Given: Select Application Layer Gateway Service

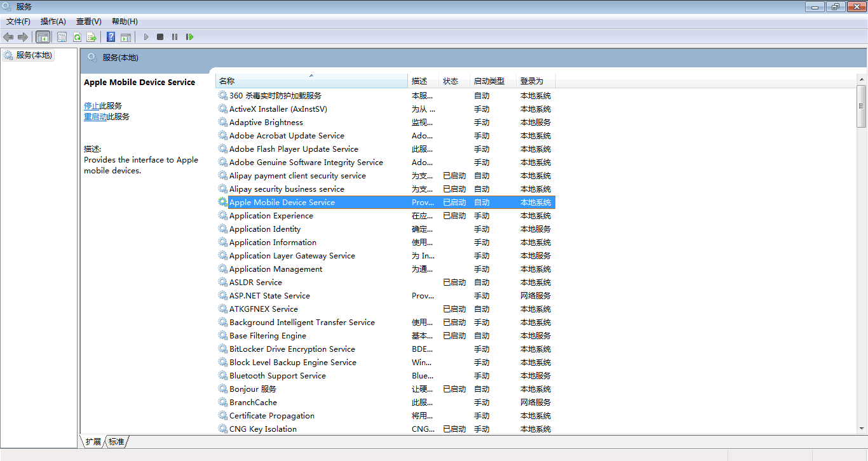Looking at the screenshot, I should [386, 255].
